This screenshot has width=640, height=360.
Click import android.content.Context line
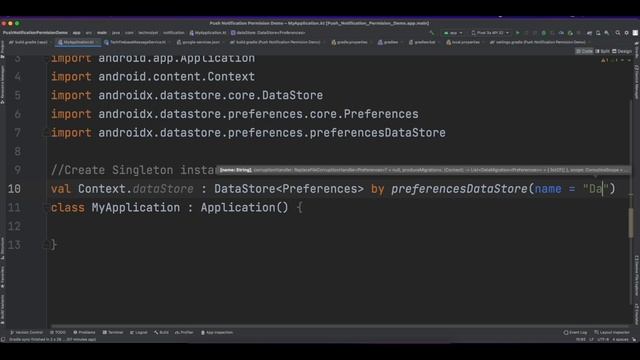pos(153,77)
